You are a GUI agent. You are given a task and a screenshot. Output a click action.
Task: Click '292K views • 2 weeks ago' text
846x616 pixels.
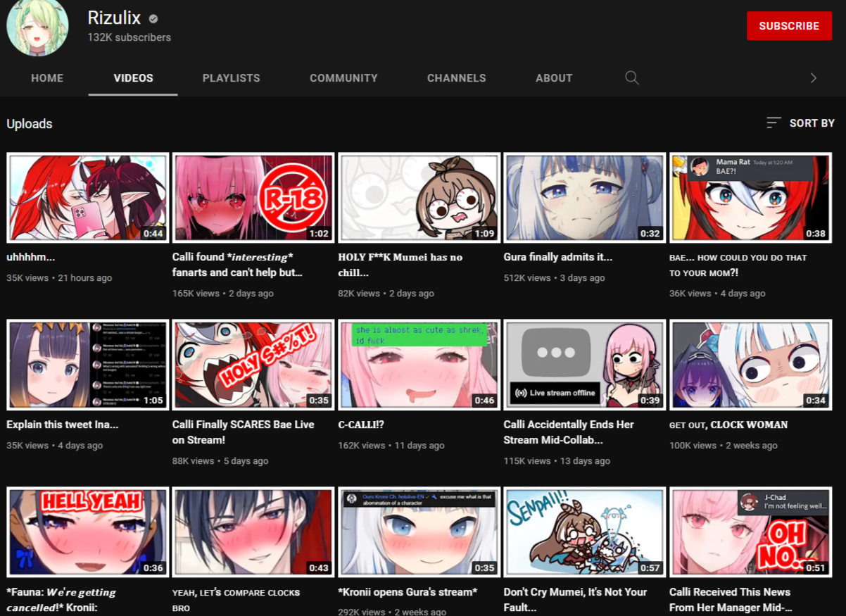coord(392,612)
